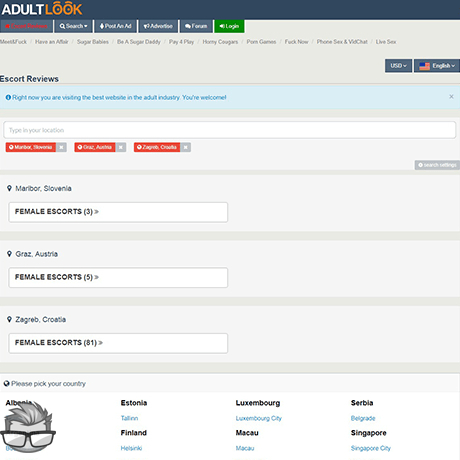460x460 pixels.
Task: Click the 'Porn Games' link
Action: point(261,42)
